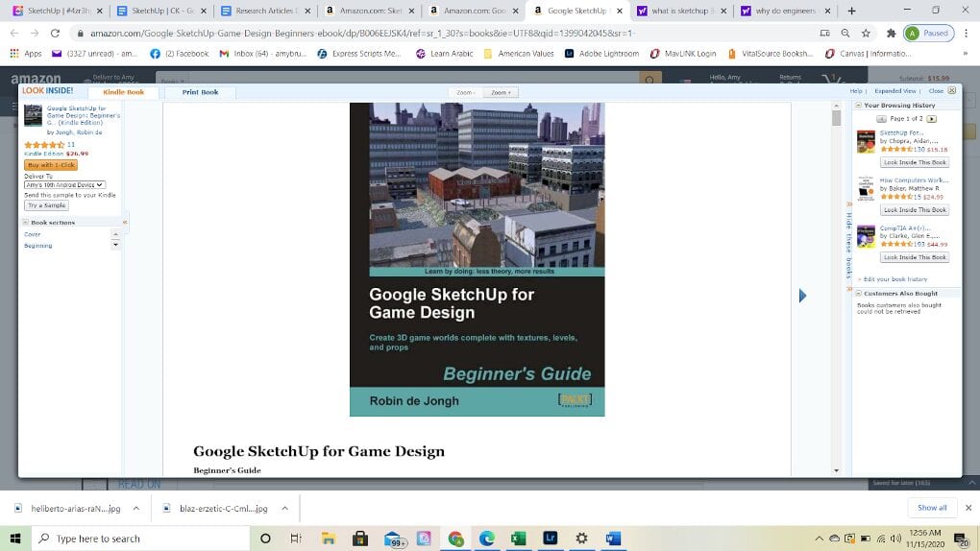Collapse the Your Browsing History section
Image resolution: width=980 pixels, height=551 pixels.
coord(859,106)
